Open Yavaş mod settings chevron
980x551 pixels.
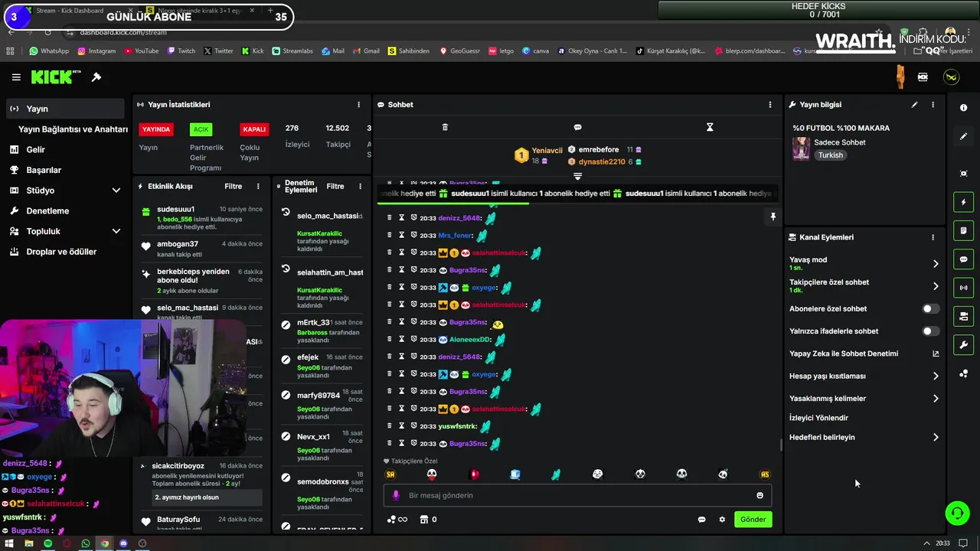click(935, 263)
